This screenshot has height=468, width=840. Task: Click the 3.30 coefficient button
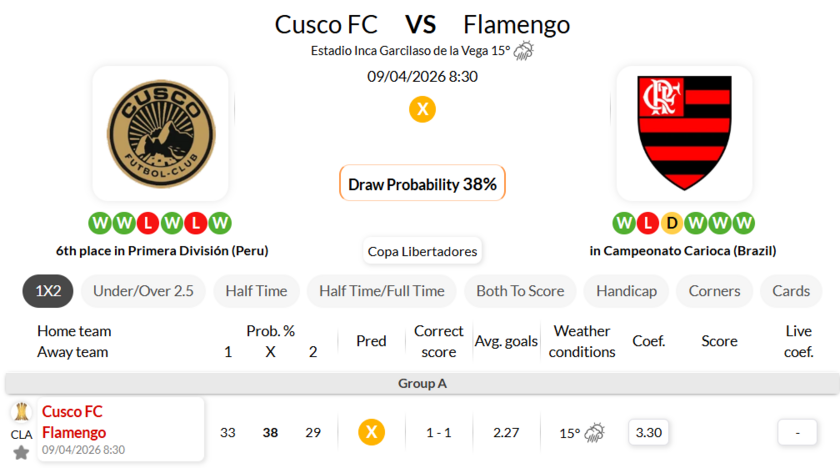[649, 433]
